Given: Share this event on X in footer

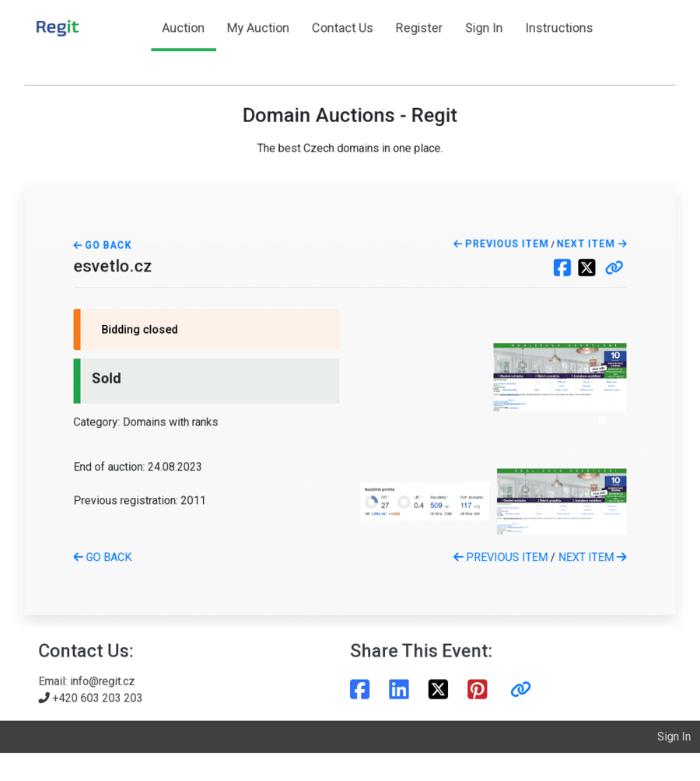Looking at the screenshot, I should (438, 689).
